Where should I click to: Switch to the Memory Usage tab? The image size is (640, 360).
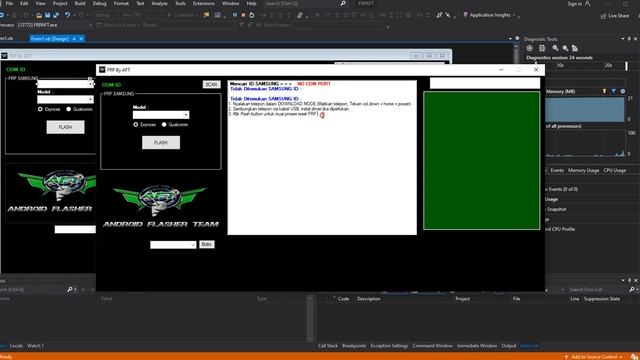point(583,170)
